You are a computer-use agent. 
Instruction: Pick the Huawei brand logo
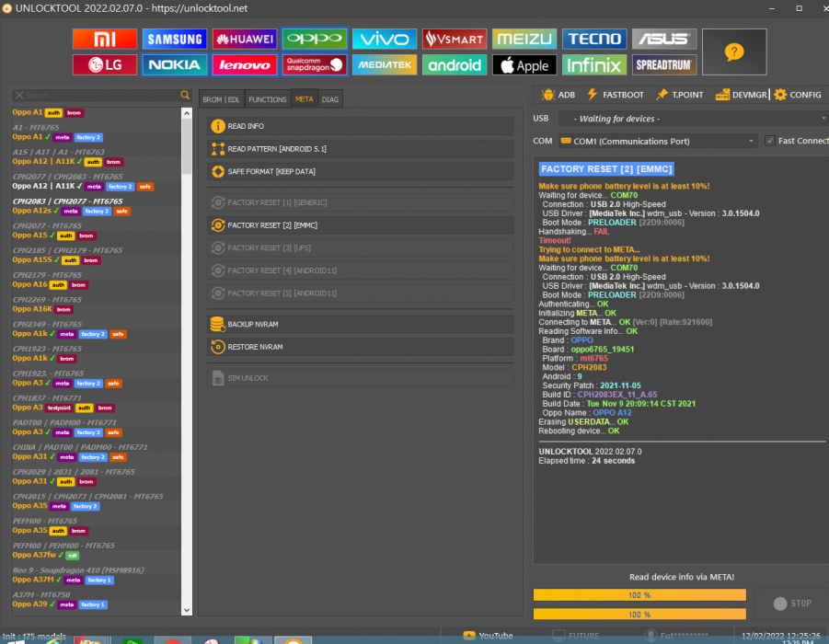coord(244,40)
